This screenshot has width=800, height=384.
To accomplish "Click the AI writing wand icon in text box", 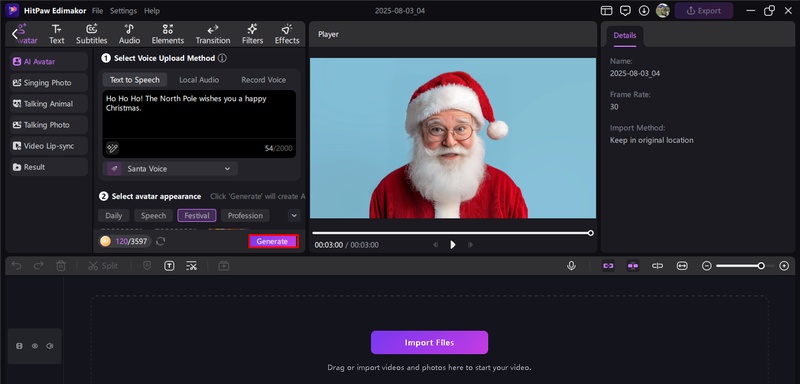I will (x=112, y=148).
